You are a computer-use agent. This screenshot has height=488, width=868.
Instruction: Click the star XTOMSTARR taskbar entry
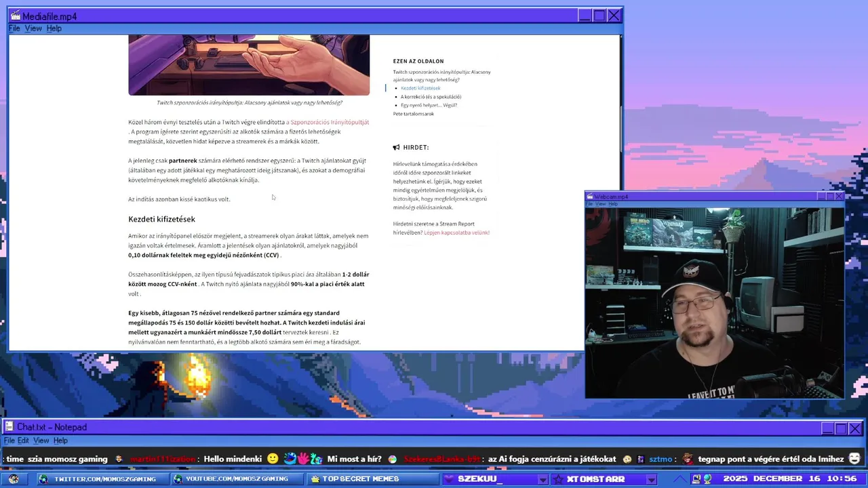pos(604,479)
